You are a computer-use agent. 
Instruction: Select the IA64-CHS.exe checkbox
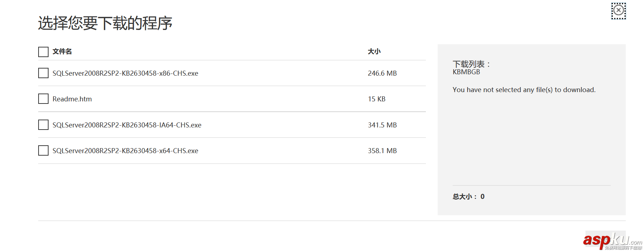point(43,125)
